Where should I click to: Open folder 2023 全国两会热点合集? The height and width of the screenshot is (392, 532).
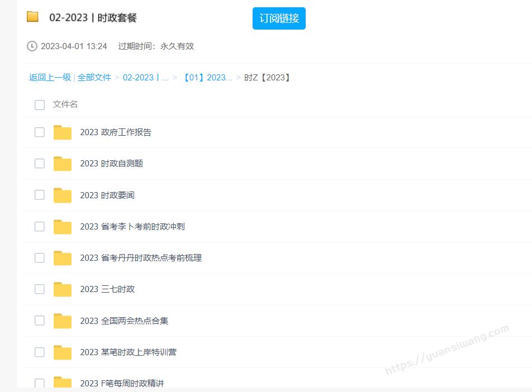(124, 321)
